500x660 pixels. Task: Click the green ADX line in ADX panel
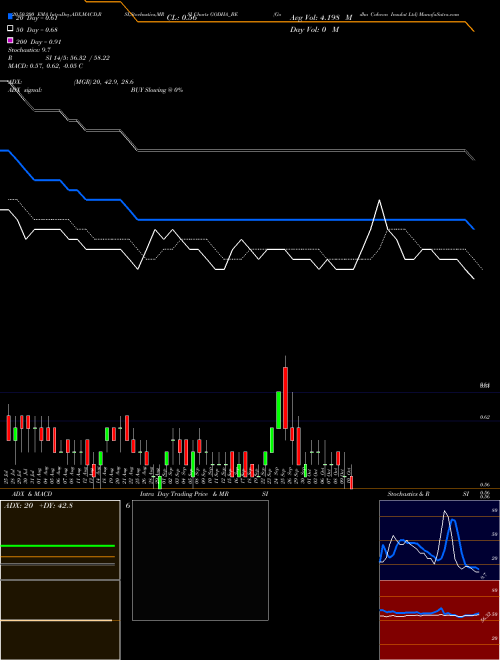(58, 546)
